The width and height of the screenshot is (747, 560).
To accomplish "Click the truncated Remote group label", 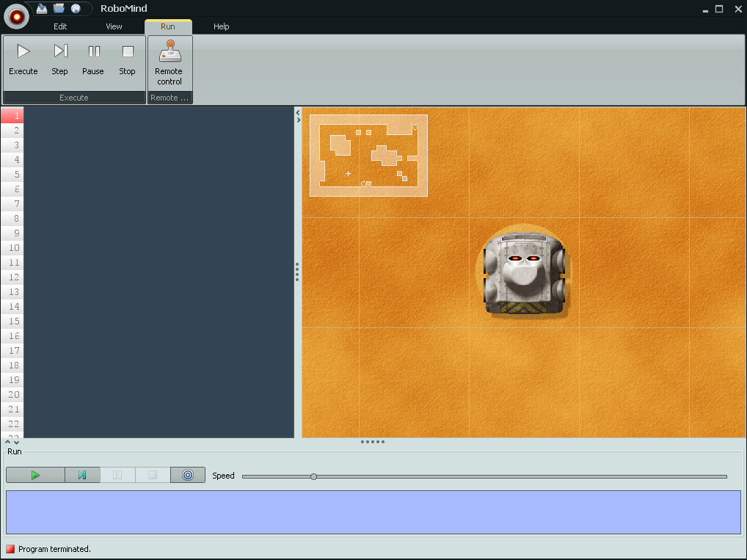I will click(170, 98).
